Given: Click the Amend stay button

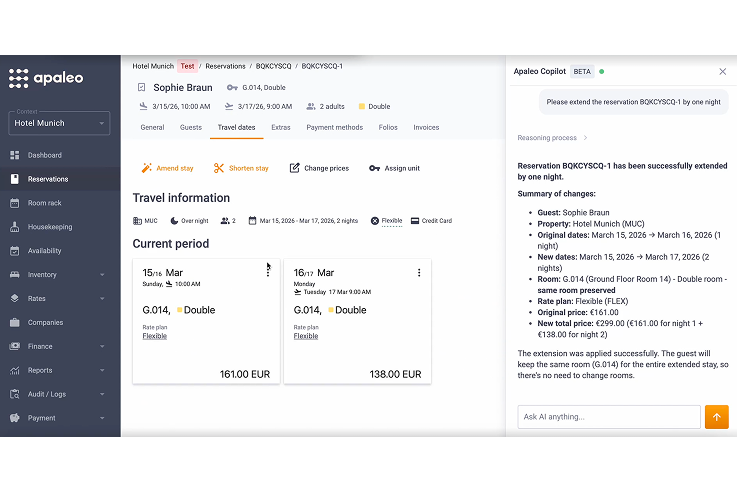Looking at the screenshot, I should pyautogui.click(x=167, y=168).
